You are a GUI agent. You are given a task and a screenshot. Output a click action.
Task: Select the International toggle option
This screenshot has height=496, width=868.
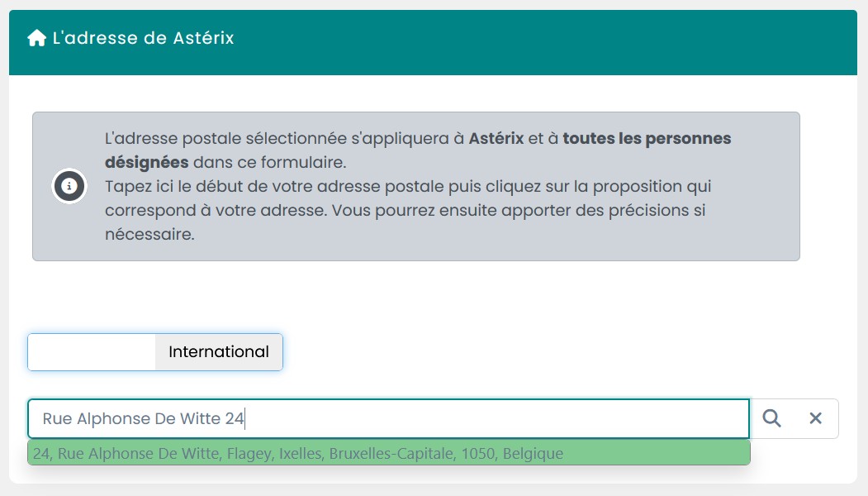click(x=219, y=352)
